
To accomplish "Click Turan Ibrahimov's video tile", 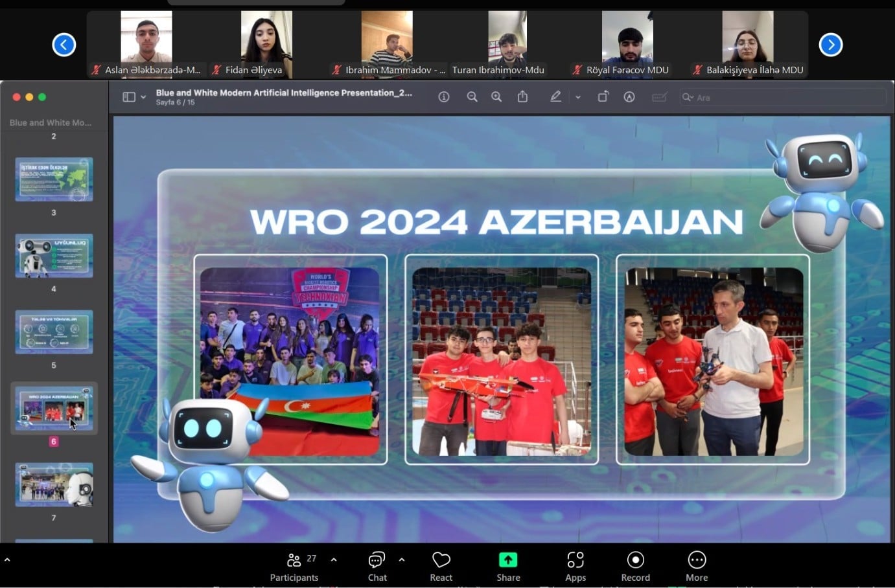I will pos(507,44).
